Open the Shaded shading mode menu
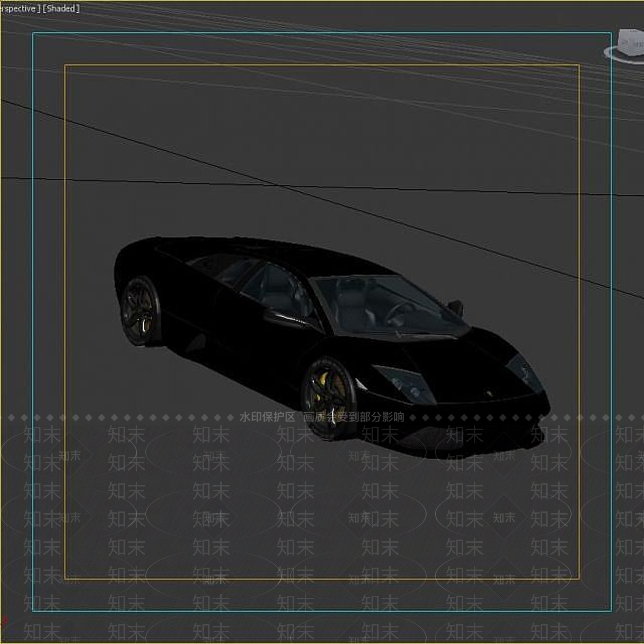The image size is (644, 644). [x=61, y=8]
